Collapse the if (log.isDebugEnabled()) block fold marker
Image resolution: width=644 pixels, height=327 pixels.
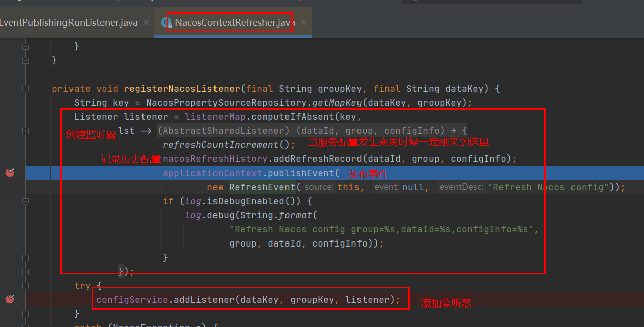coord(25,201)
